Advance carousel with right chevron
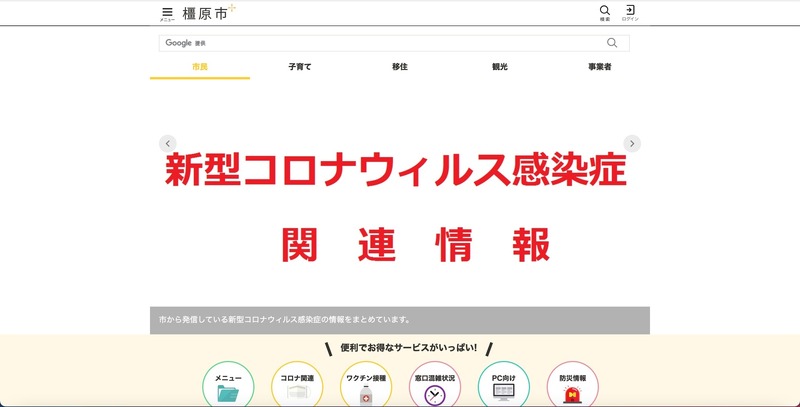Viewport: 800px width, 407px height. point(632,143)
